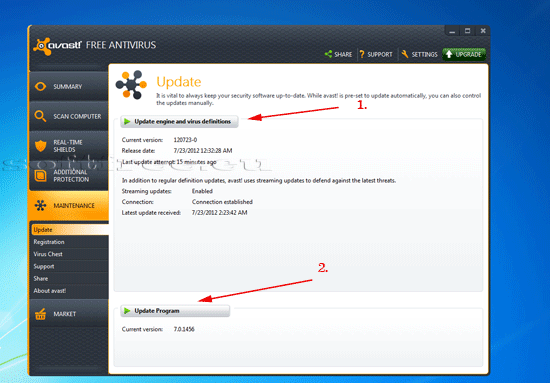Viewport: 550px width, 383px height.
Task: Open the Market section
Action: click(x=69, y=314)
